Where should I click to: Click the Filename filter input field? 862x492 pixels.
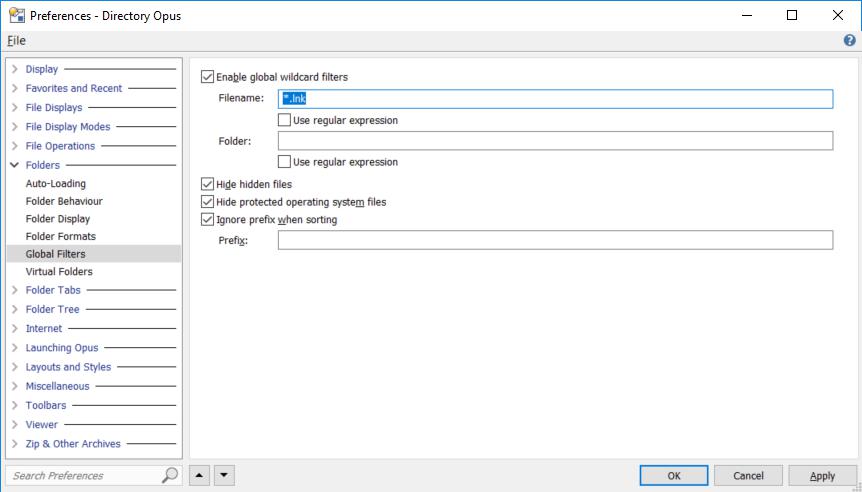(555, 99)
